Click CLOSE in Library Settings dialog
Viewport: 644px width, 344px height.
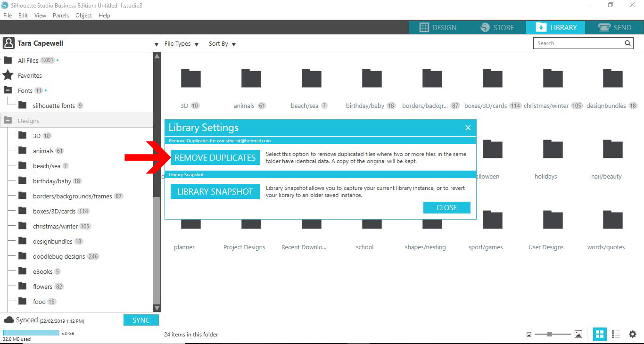tap(446, 207)
